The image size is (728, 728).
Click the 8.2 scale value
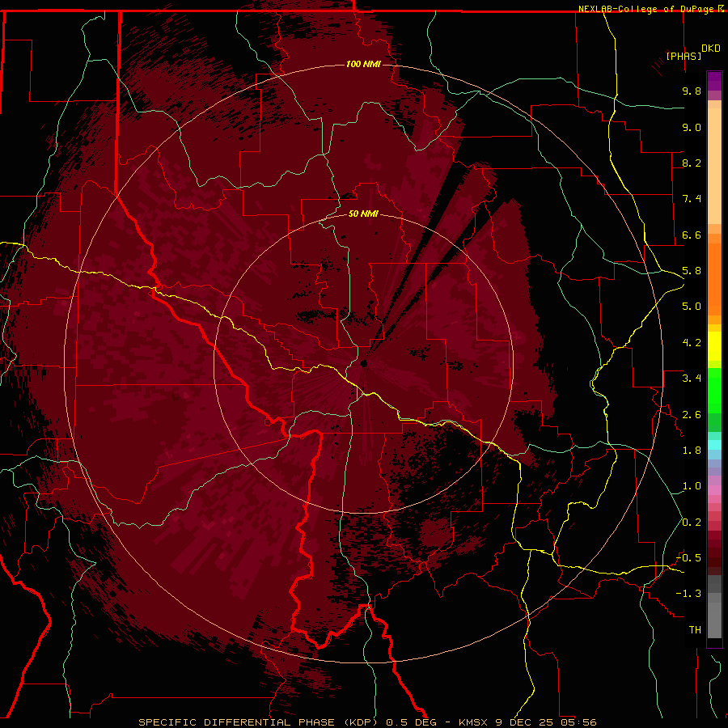[692, 163]
